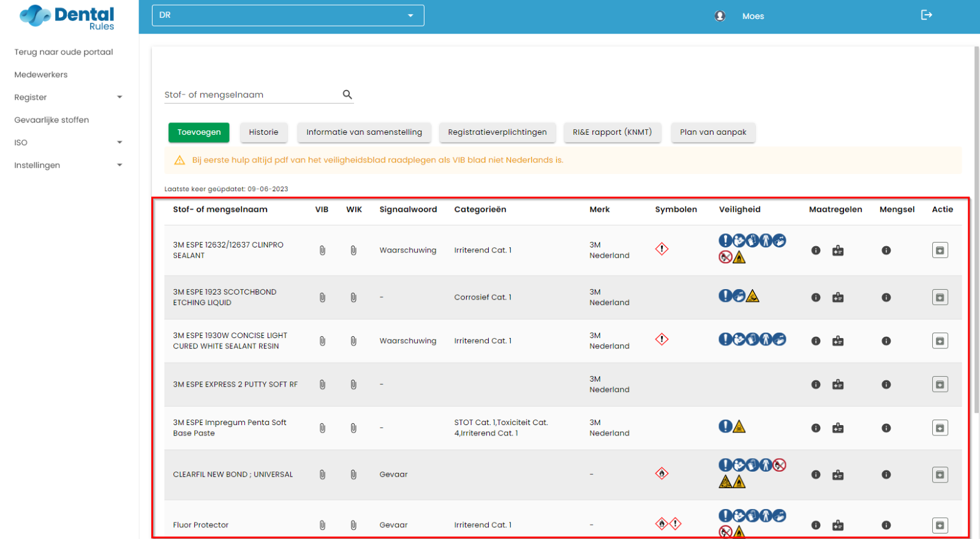Screen dimensions: 980x539
Task: Click the Categorieën column header
Action: [480, 209]
